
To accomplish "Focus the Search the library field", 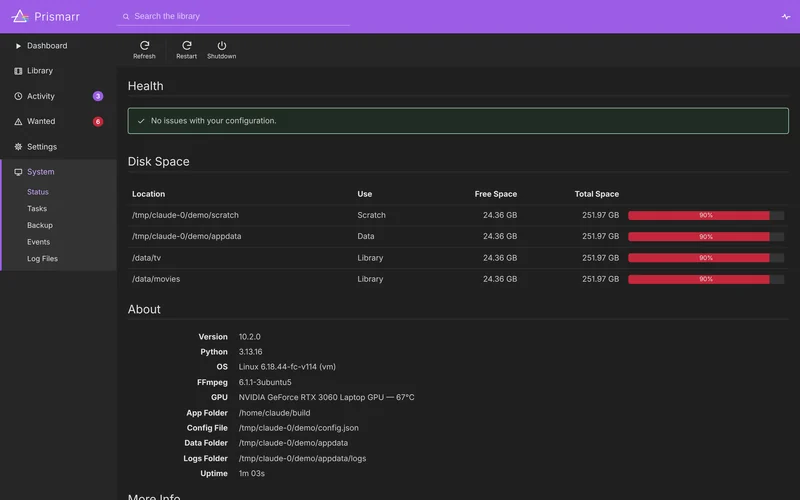I will [233, 16].
